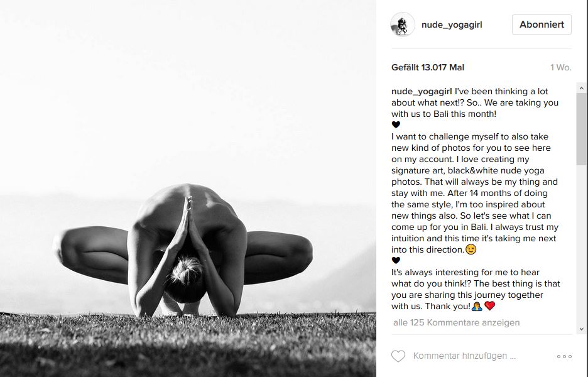
Task: Click the 1 Wo. timestamp
Action: (560, 67)
